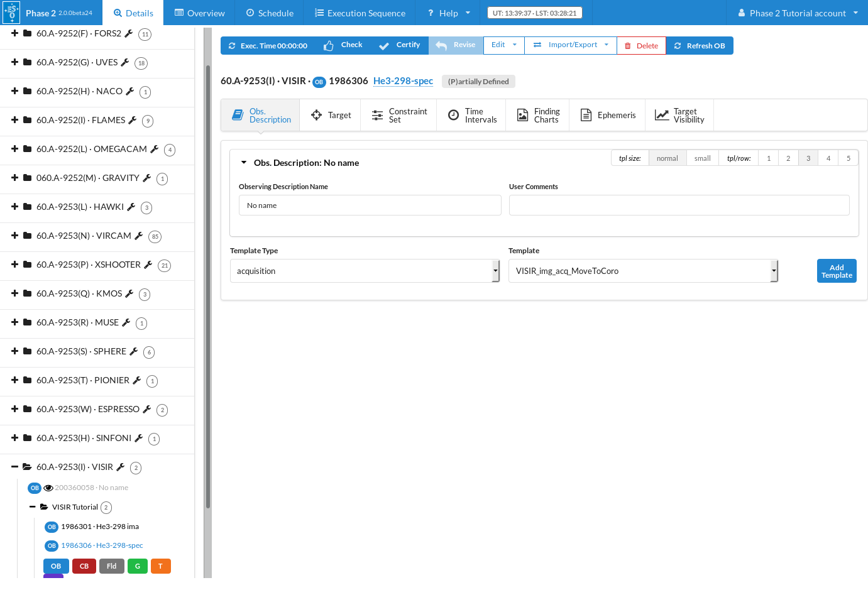Expand the 60.A-9253(R) MUSE folder
The width and height of the screenshot is (868, 612).
[14, 322]
